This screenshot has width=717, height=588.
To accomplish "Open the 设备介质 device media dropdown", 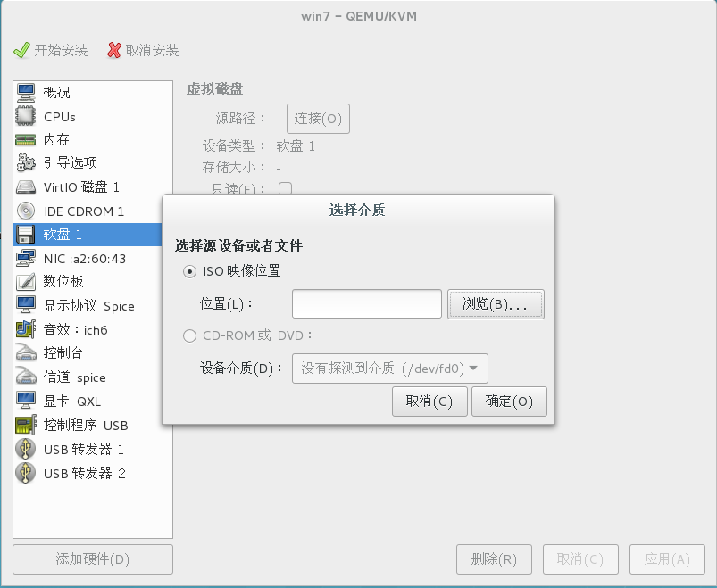I will click(390, 369).
